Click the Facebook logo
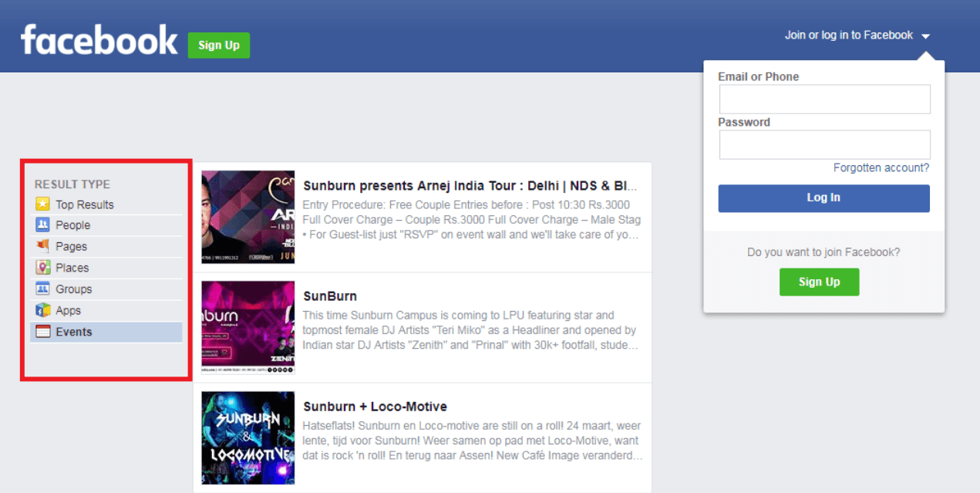 (x=99, y=40)
